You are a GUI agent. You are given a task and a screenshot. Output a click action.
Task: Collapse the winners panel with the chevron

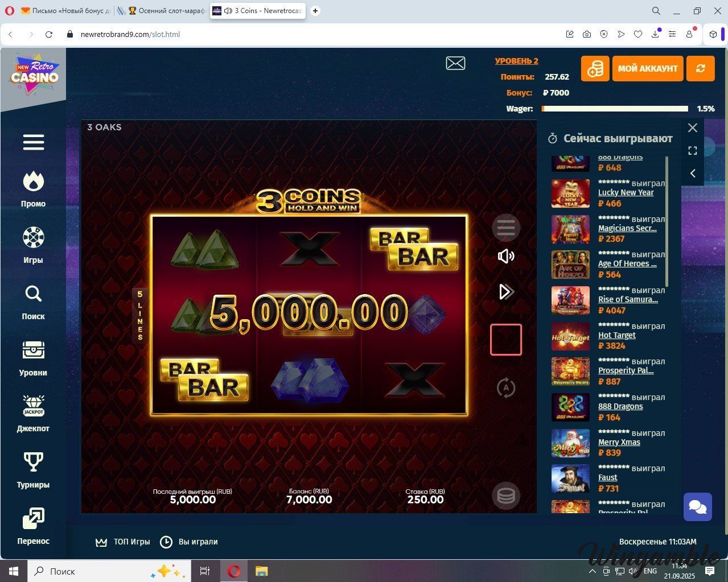coord(693,174)
